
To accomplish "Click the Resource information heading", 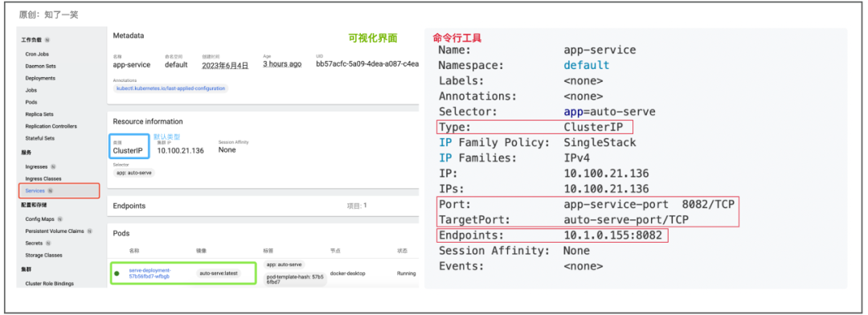I will 148,121.
